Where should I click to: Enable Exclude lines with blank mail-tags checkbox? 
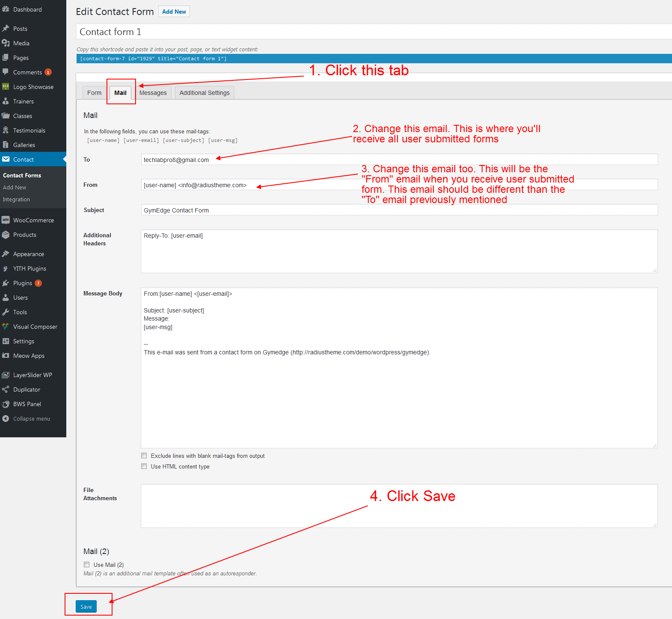click(x=144, y=456)
